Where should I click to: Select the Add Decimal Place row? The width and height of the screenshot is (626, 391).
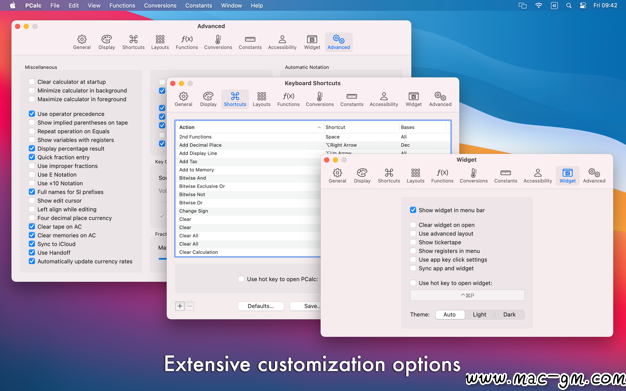313,145
